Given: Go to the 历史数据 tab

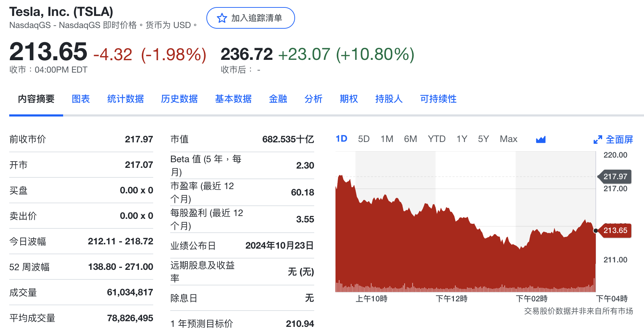Looking at the screenshot, I should (x=179, y=99).
